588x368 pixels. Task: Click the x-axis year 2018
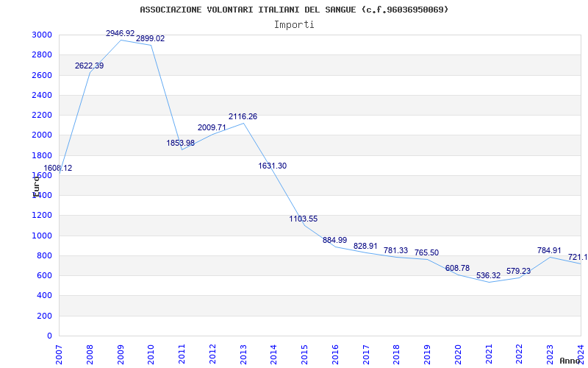pyautogui.click(x=397, y=354)
